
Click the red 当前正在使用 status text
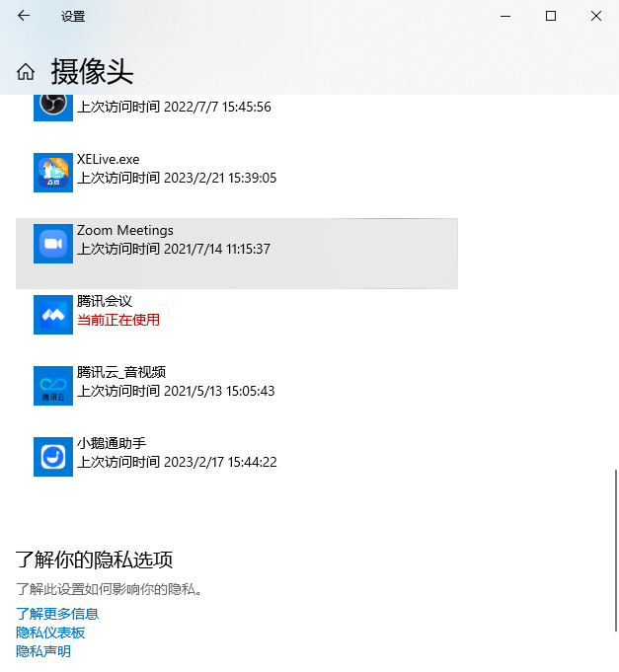[118, 320]
